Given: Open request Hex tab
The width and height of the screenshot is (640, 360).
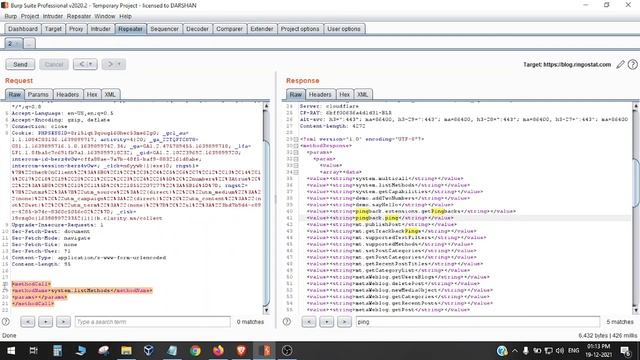Looking at the screenshot, I should coord(92,94).
